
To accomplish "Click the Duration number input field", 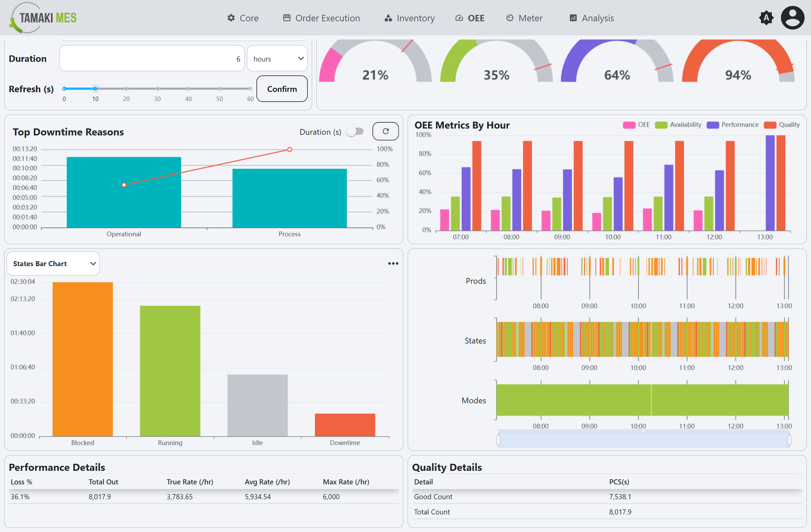I will tap(152, 58).
